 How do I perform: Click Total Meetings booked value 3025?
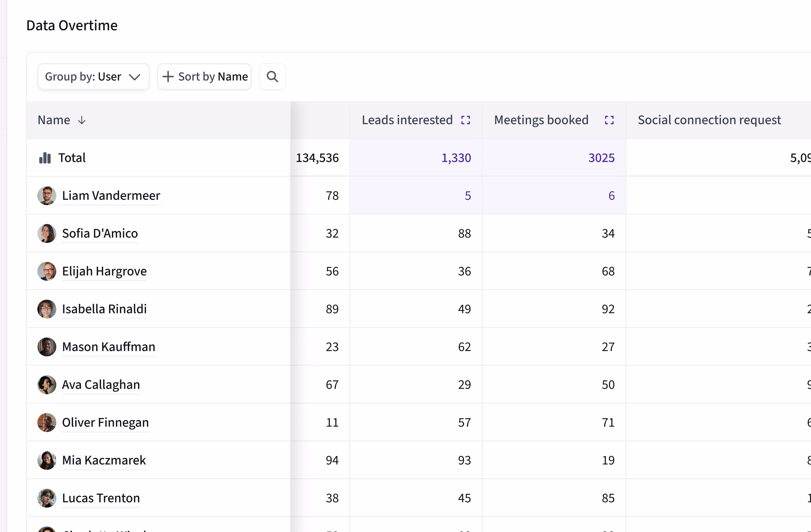click(601, 158)
